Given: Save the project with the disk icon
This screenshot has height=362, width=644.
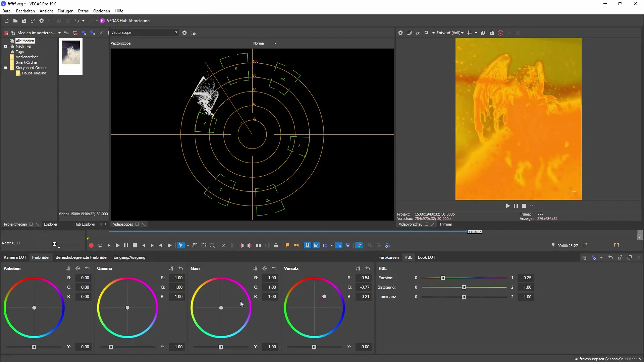Looking at the screenshot, I should [24, 21].
